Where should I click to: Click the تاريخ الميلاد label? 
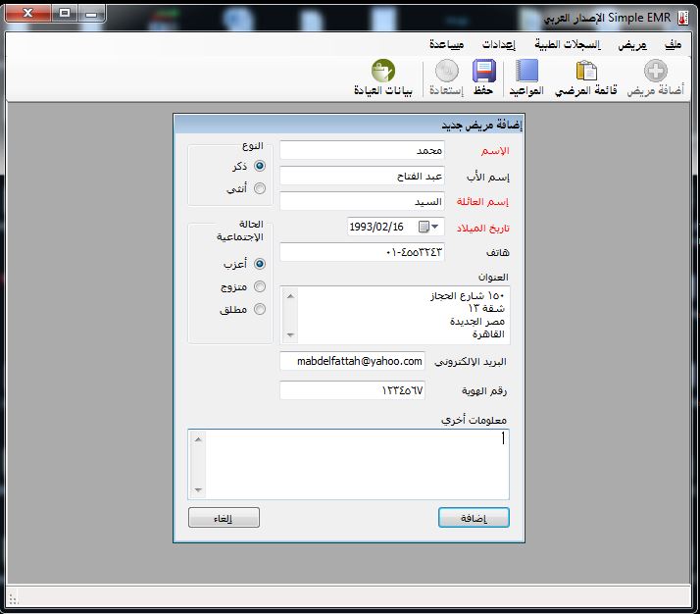tap(482, 229)
